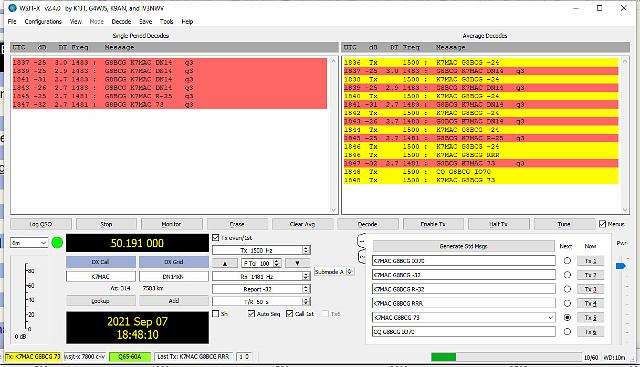Adjust the Submode A spinner

coord(350,271)
